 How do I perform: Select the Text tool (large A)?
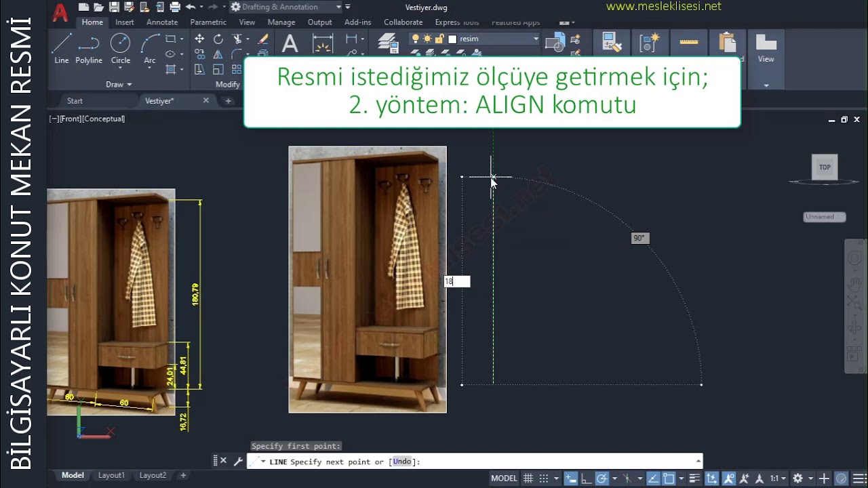click(290, 44)
